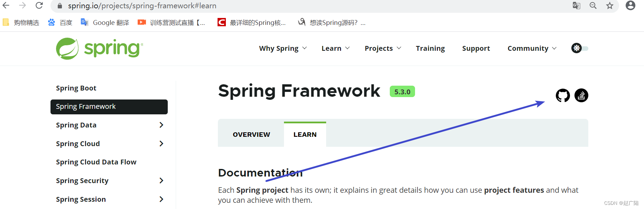Image resolution: width=644 pixels, height=209 pixels.
Task: Expand Spring Data sidebar chevron
Action: (161, 125)
